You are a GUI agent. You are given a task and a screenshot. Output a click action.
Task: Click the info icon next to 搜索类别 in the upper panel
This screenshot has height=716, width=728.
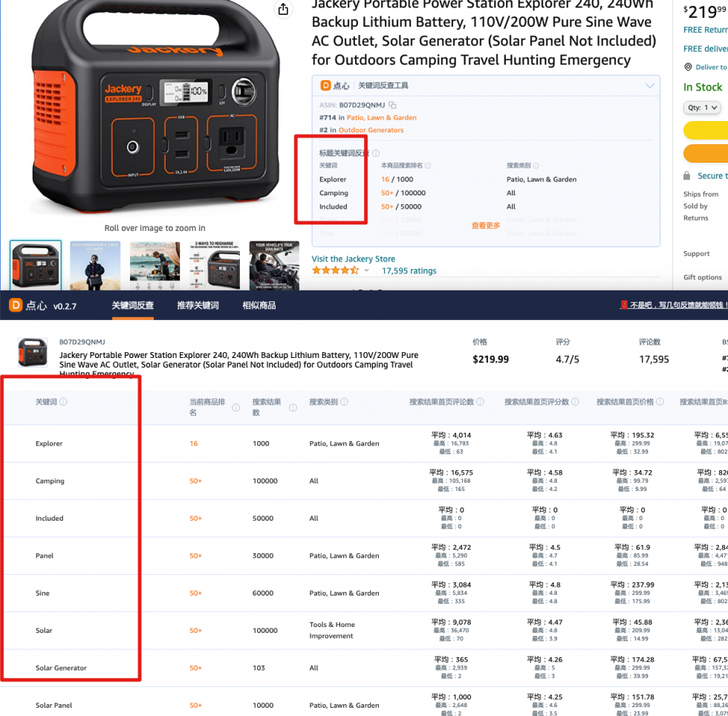click(x=536, y=166)
